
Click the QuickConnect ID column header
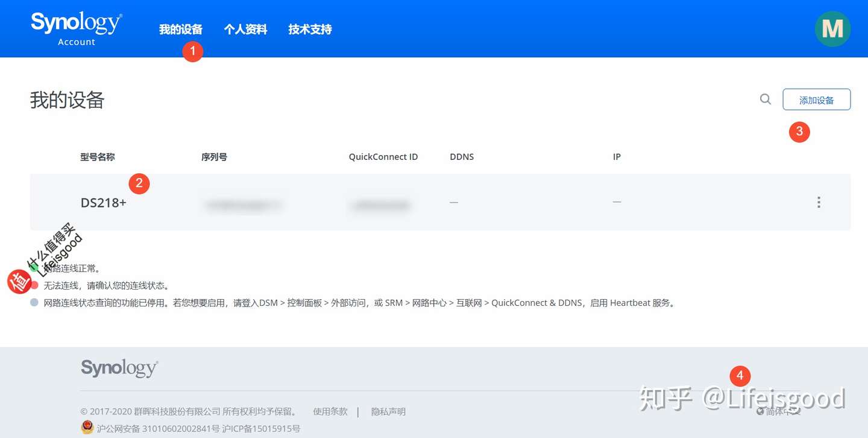click(383, 157)
